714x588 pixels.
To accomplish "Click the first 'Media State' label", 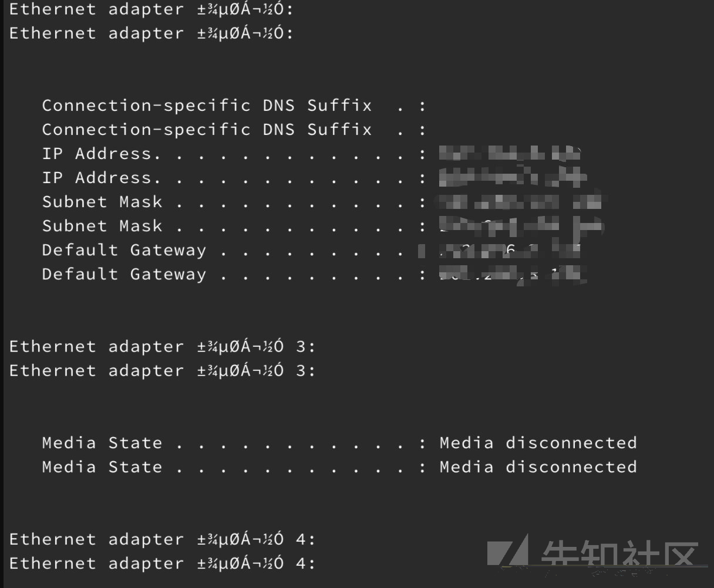I will [102, 442].
